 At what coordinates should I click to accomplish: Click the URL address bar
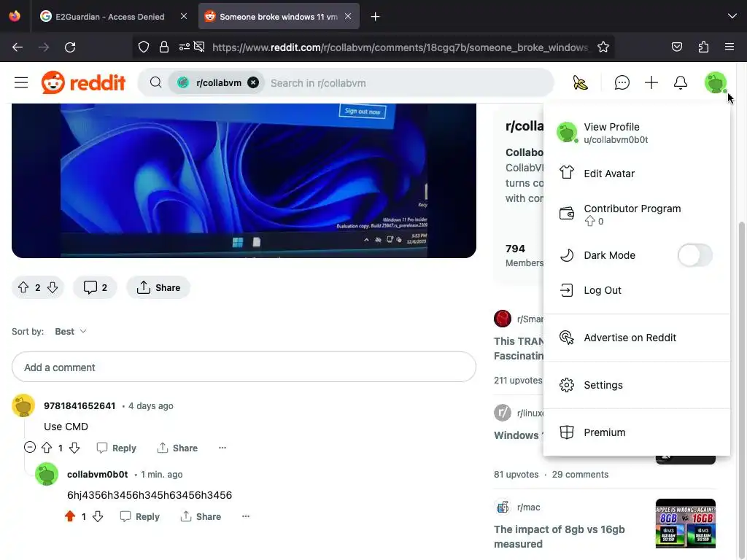[400, 47]
